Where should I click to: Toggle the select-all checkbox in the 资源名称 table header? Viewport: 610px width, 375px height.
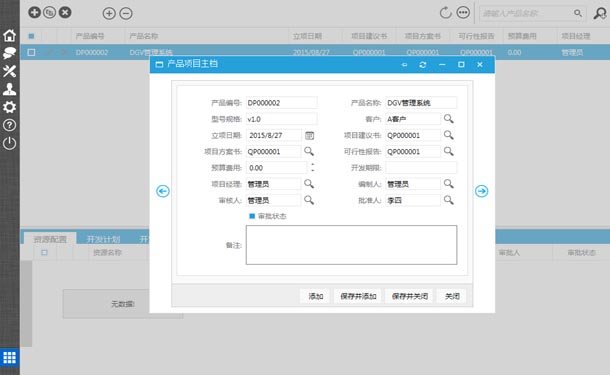(44, 252)
